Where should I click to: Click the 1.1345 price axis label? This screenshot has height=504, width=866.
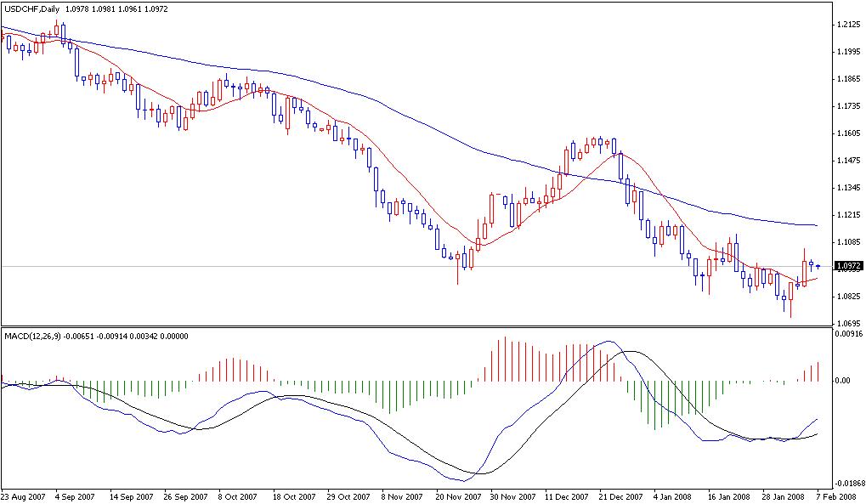(x=849, y=188)
